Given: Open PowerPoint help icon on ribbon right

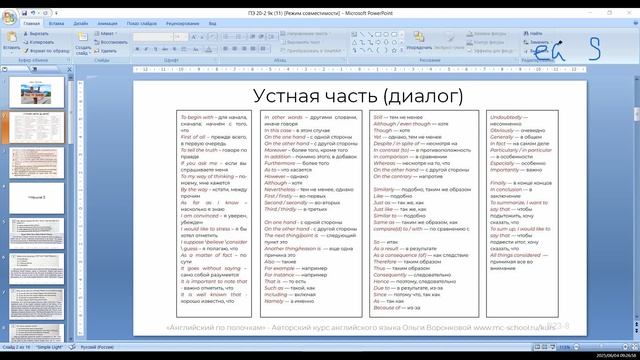Looking at the screenshot, I should coord(636,23).
